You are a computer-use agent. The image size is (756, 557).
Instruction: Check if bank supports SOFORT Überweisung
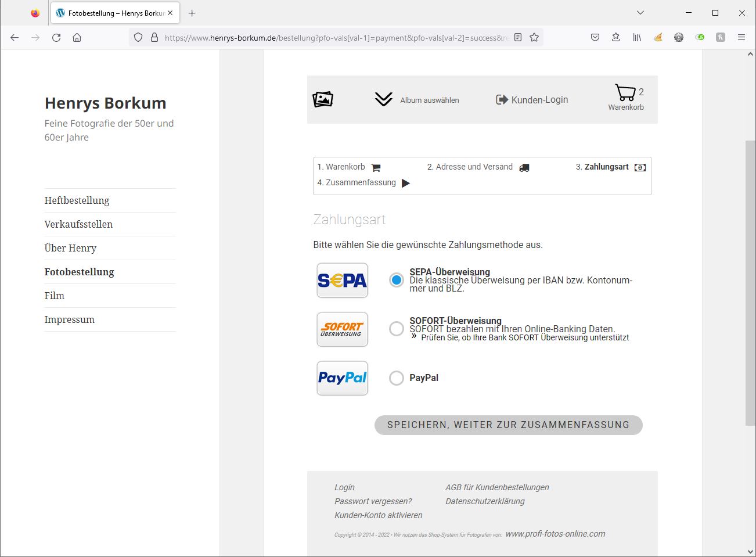click(525, 337)
